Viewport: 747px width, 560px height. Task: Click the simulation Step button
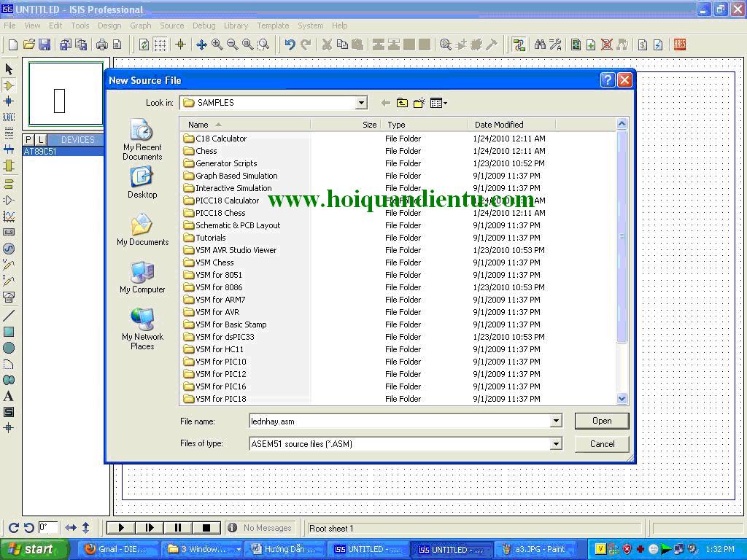(x=149, y=528)
